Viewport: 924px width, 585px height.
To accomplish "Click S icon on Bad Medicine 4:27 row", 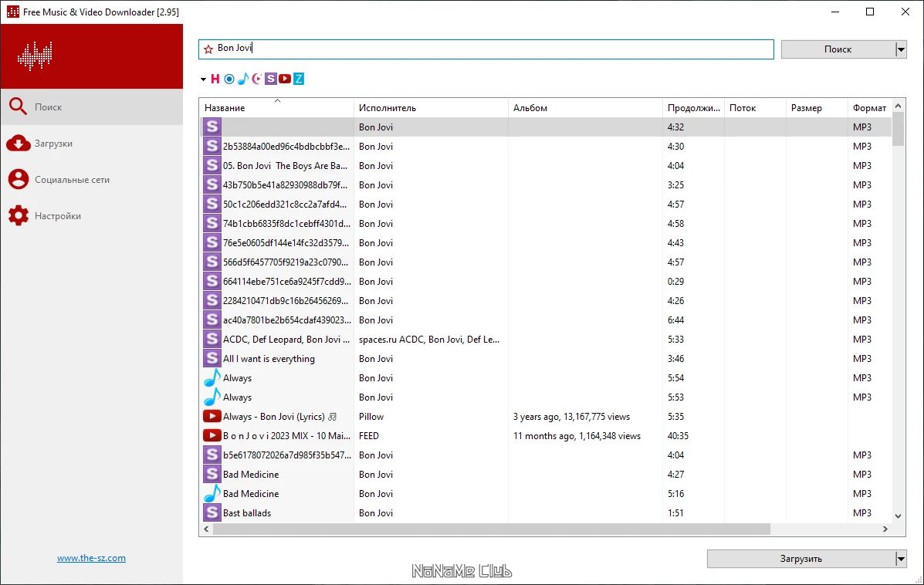I will coord(212,474).
